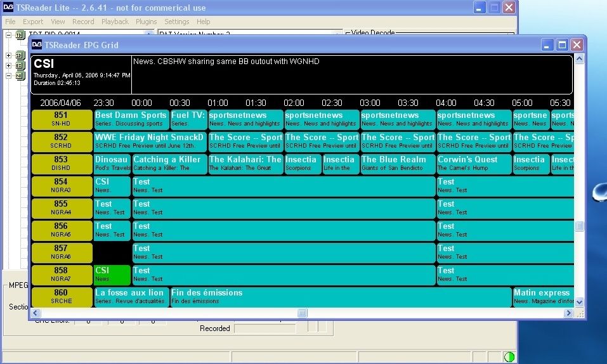Click the horizontal scrollbar thumb in EPG grid
This screenshot has width=607, height=364.
coord(302,313)
